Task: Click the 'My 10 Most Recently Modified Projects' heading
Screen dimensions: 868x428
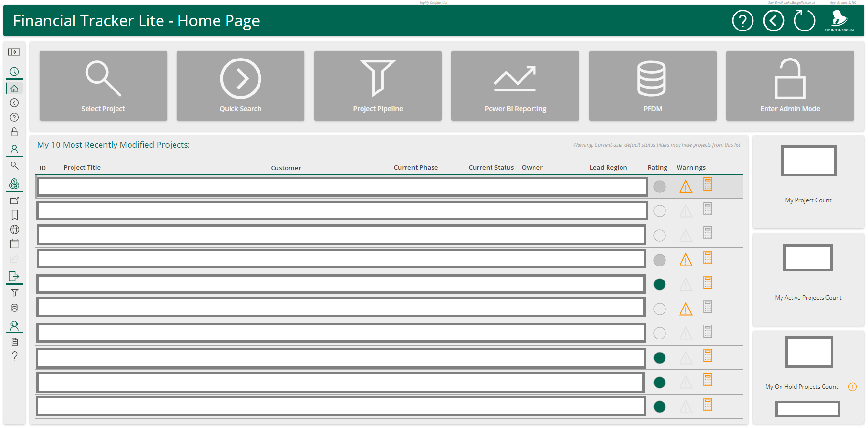Action: (x=114, y=145)
